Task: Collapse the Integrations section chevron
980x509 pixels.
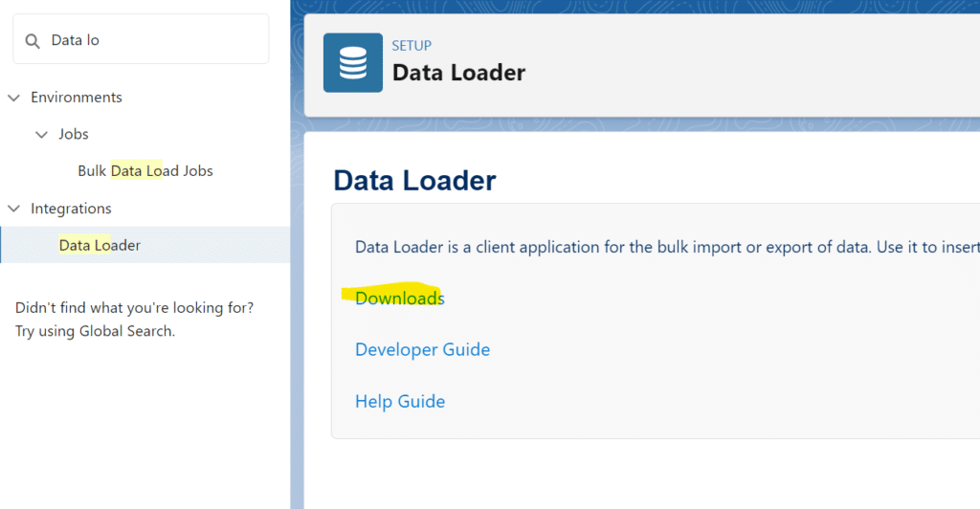Action: click(x=13, y=209)
